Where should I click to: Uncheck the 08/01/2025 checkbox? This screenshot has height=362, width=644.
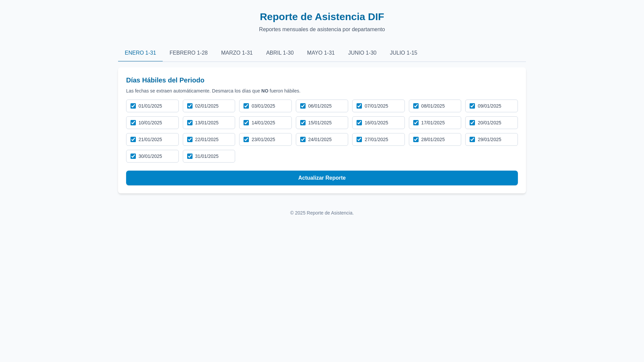pyautogui.click(x=416, y=106)
